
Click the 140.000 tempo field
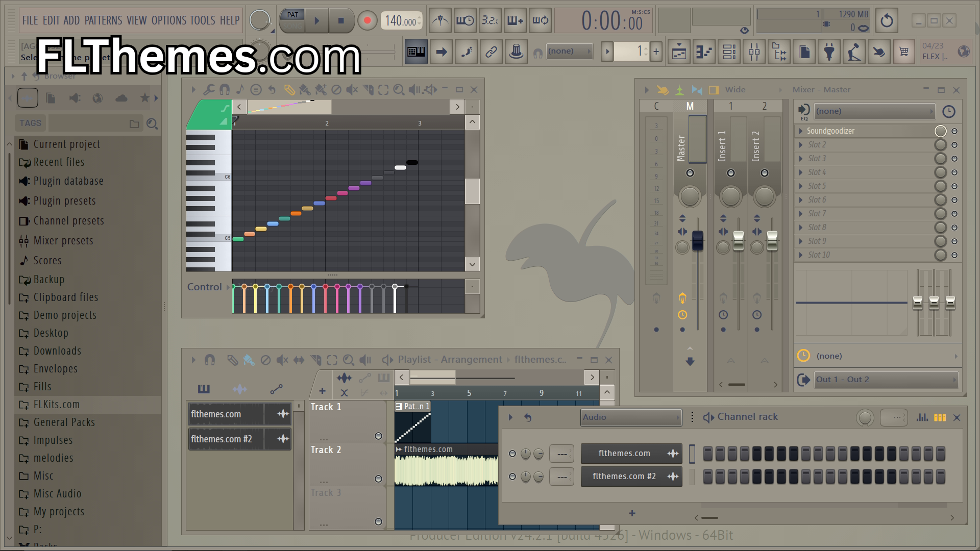(x=401, y=21)
